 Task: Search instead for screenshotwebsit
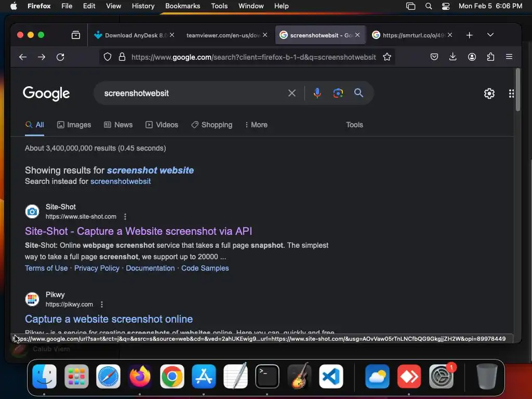tap(121, 181)
